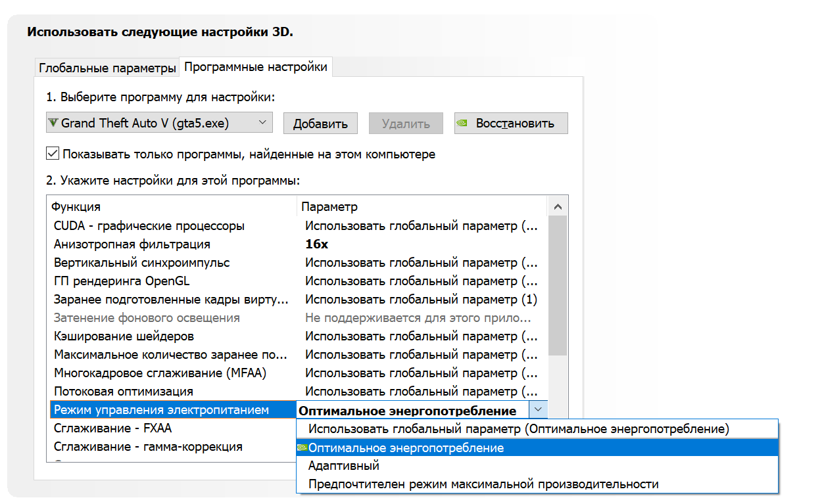Select the Режим управления электропитанием row
Image resolution: width=822 pixels, height=504 pixels.
coord(173,409)
